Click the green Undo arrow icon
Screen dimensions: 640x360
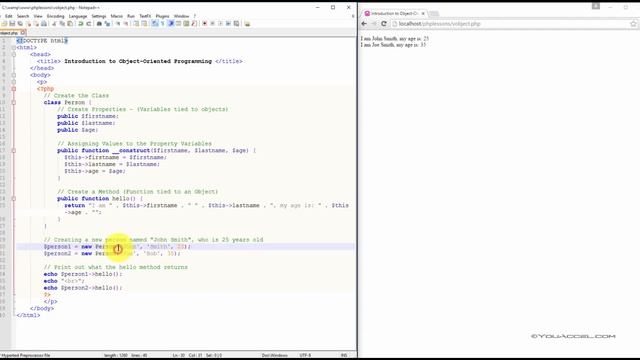[80, 24]
